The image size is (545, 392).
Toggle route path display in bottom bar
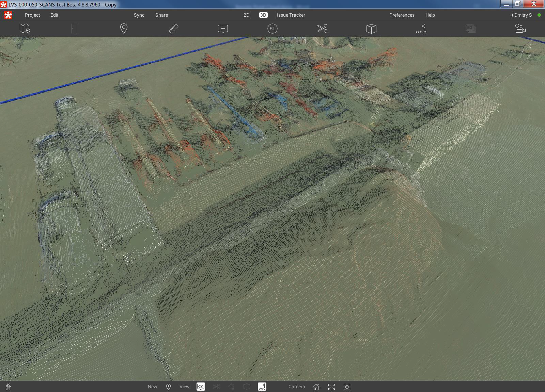(262, 387)
